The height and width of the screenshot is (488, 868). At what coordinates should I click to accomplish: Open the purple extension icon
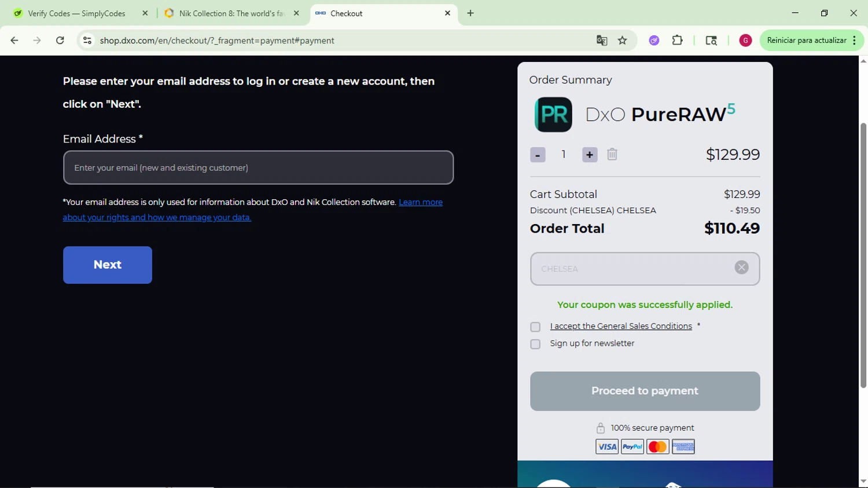click(654, 41)
